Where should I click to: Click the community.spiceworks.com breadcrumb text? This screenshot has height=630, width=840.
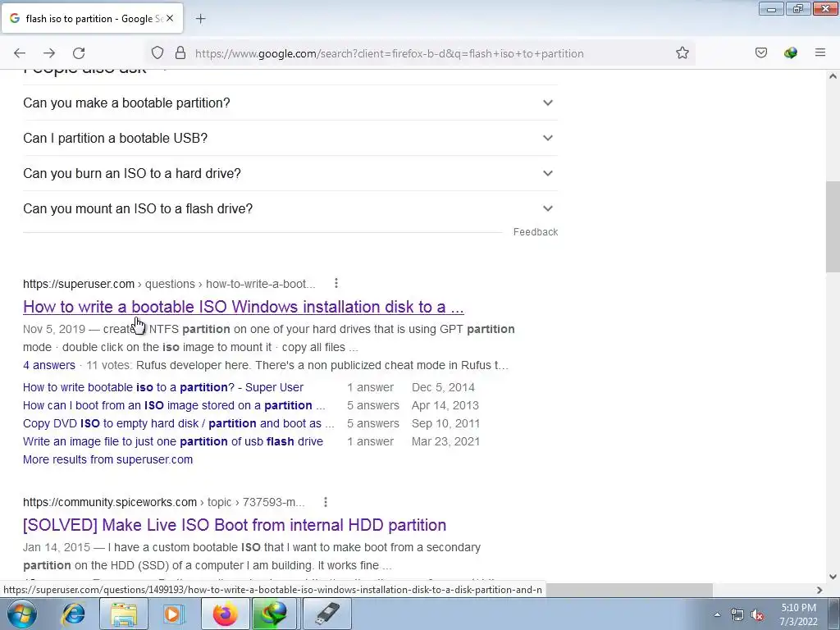tap(164, 503)
